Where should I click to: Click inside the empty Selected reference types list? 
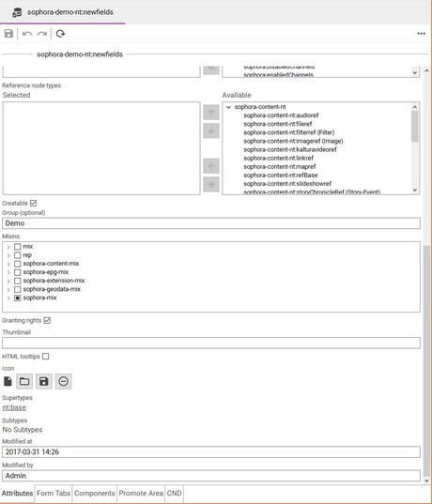click(101, 148)
